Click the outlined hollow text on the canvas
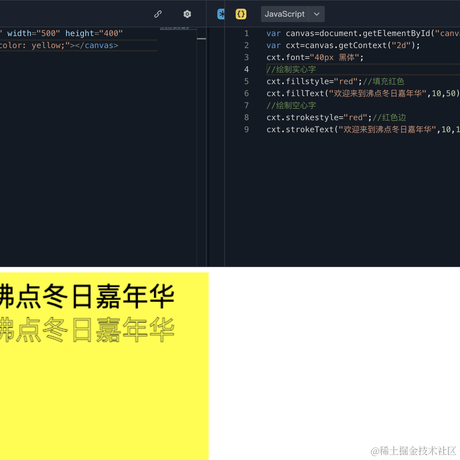The image size is (460, 460). pos(87,329)
